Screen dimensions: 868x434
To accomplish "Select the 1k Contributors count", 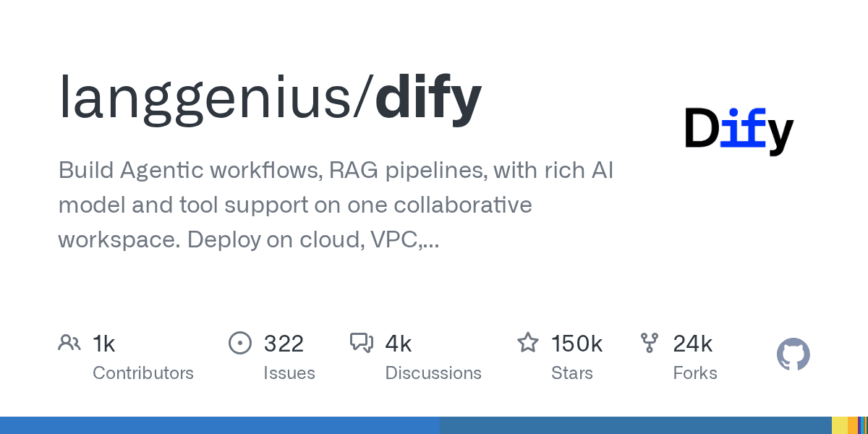I will 104,344.
